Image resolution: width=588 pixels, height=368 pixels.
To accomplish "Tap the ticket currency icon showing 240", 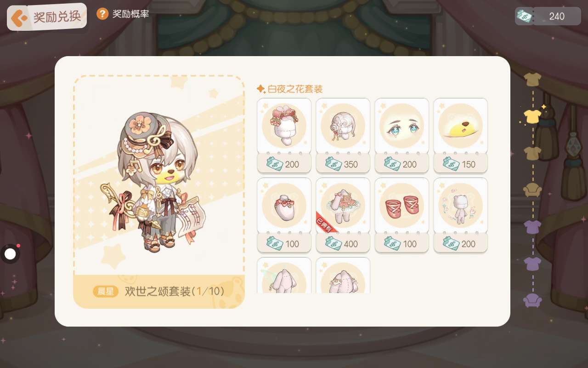I will tap(524, 16).
